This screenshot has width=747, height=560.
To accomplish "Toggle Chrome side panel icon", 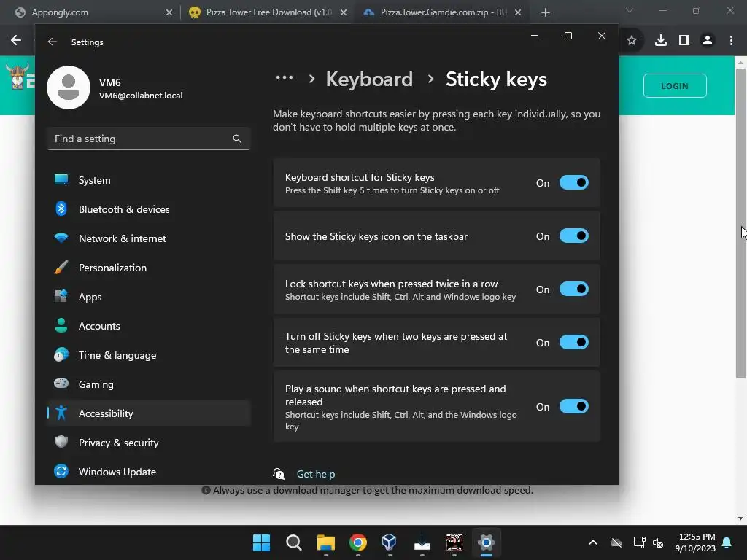I will 684,41.
